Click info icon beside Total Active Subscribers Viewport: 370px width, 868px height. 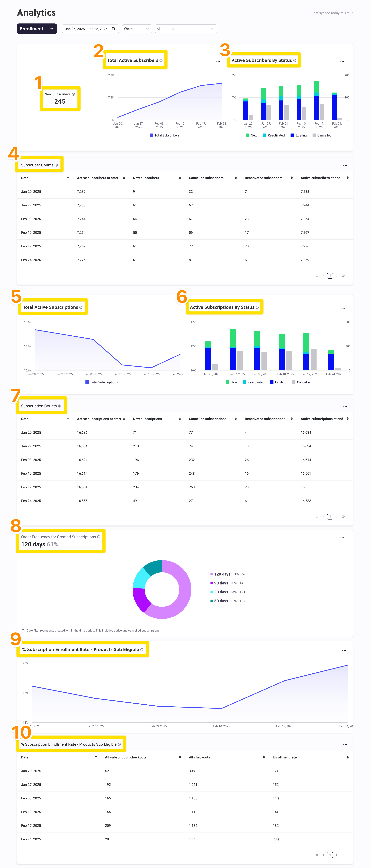coord(161,61)
